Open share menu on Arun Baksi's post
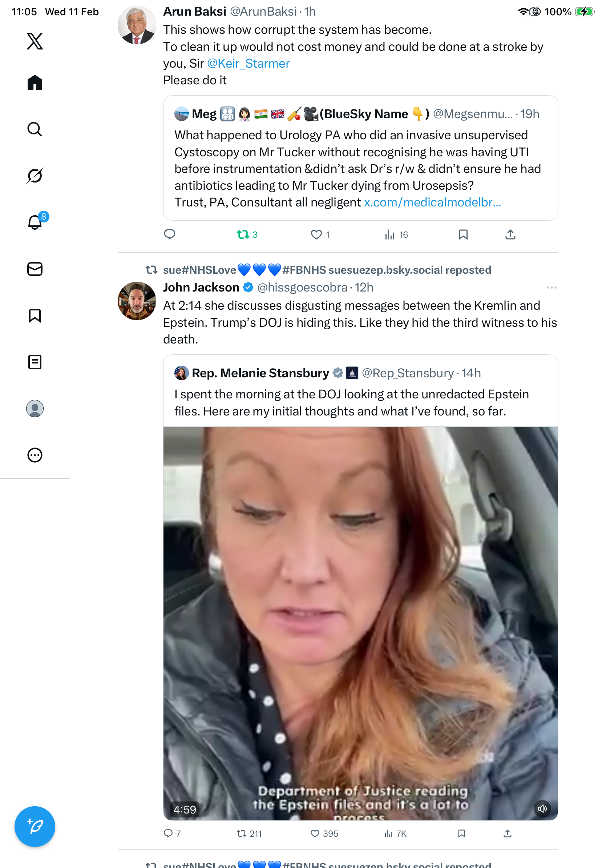Image resolution: width=606 pixels, height=868 pixels. tap(510, 235)
